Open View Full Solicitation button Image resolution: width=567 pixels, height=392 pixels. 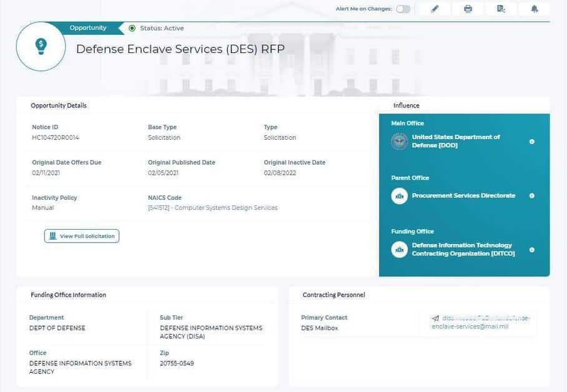(x=82, y=236)
